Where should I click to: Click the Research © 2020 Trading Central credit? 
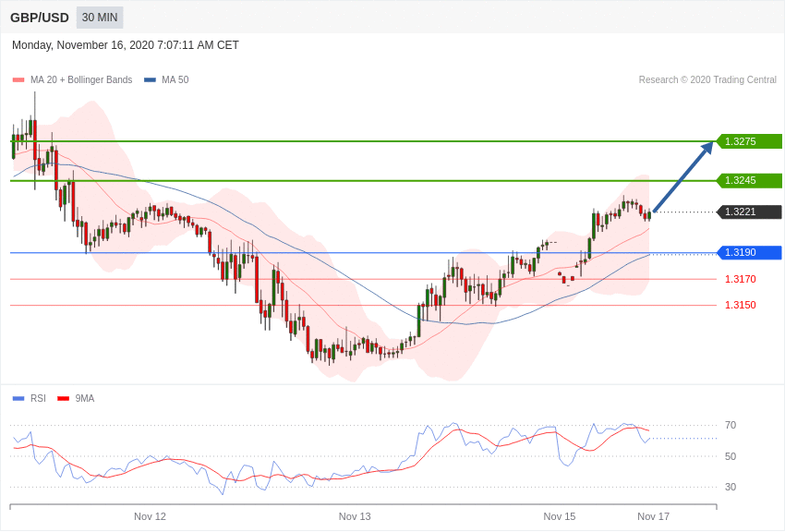pos(707,80)
